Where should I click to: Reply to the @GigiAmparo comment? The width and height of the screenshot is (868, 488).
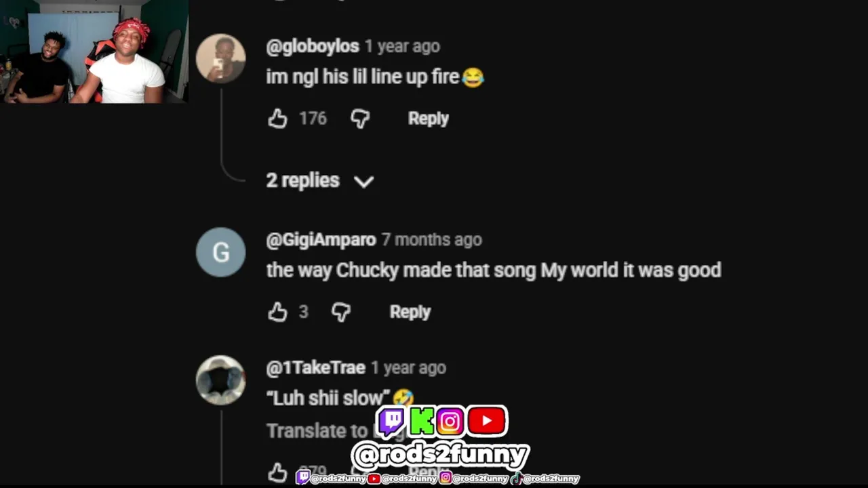(x=410, y=312)
